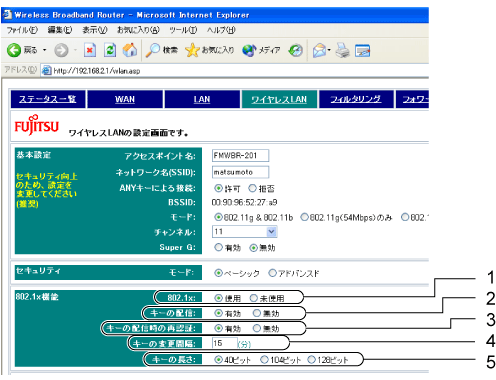Click the BSSID value 00:90:96:52:27:a9
The image size is (496, 380).
pos(244,202)
